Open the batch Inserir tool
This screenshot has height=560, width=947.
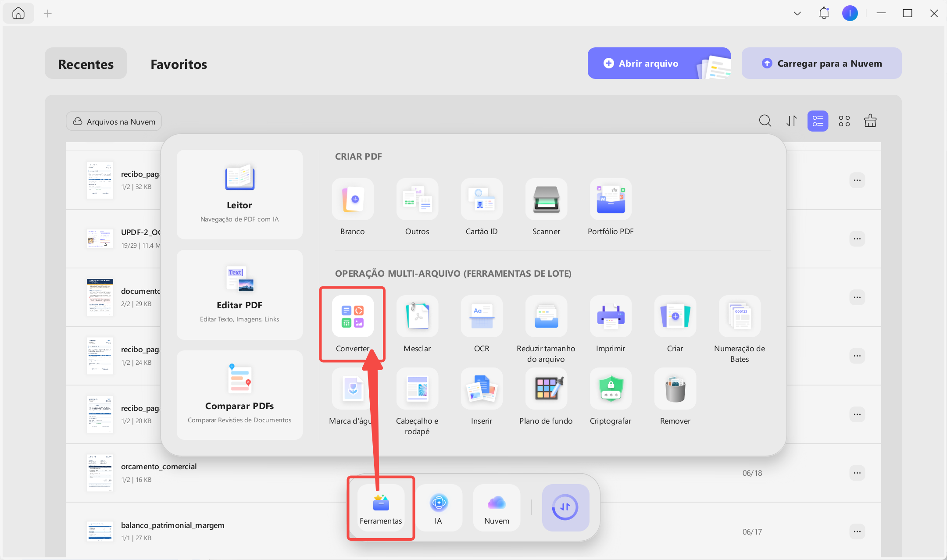coord(482,389)
